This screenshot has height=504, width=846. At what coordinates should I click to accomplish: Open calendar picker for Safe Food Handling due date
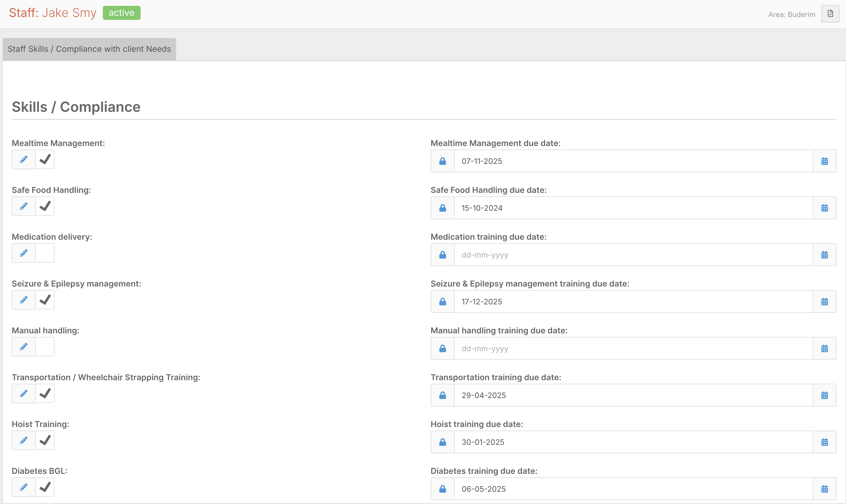click(x=824, y=208)
